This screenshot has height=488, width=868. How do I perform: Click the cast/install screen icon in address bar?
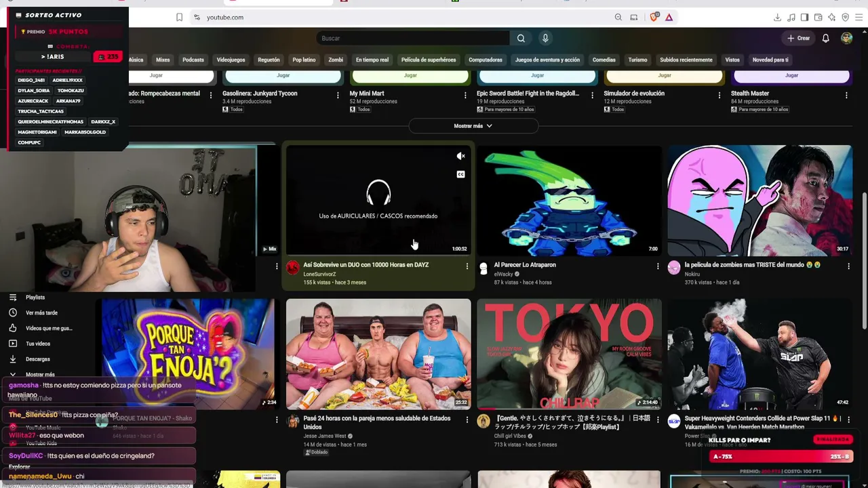633,17
